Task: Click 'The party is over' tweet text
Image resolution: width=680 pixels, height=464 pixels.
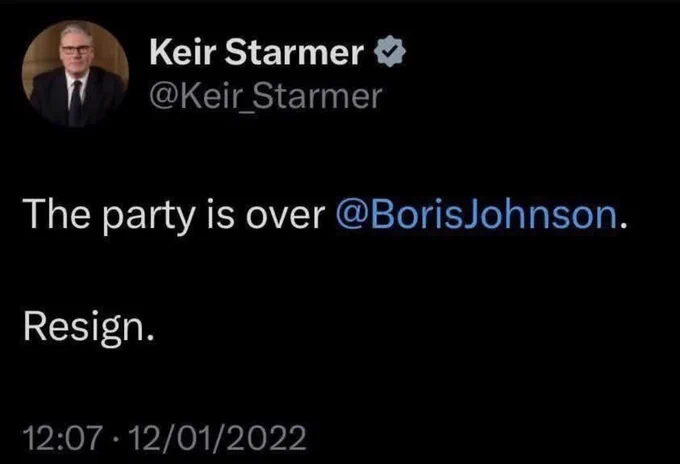Action: point(174,215)
